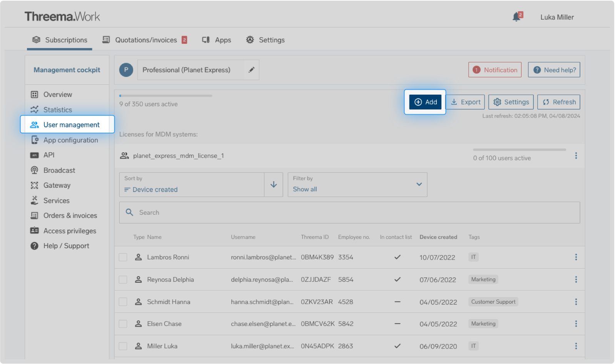Toggle sort direction arrow next to Device created
Image resolution: width=615 pixels, height=364 pixels.
click(274, 185)
